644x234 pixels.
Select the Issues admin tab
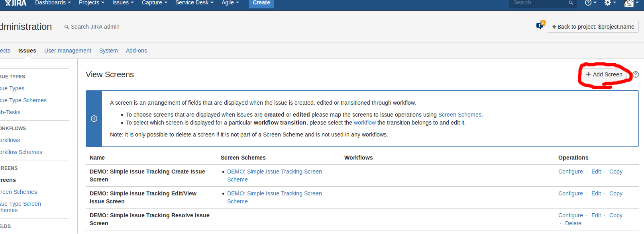point(27,51)
